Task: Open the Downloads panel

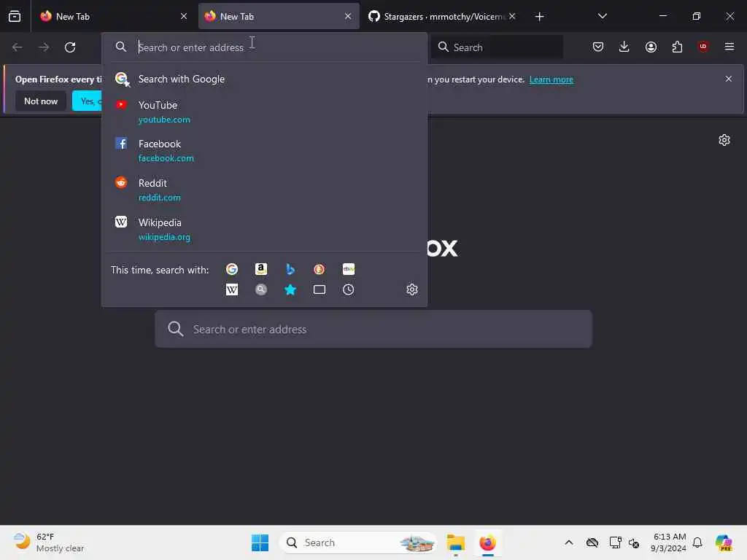Action: [x=624, y=47]
